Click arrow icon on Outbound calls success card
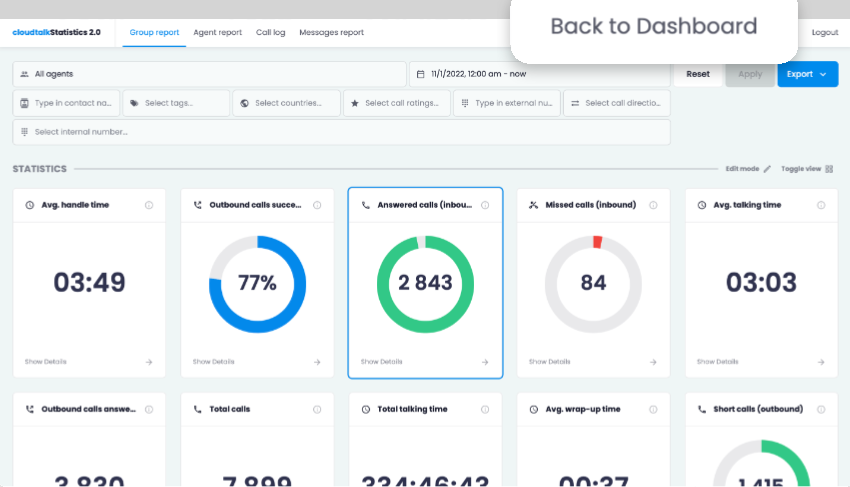Screen dimensions: 850x487 (317, 362)
